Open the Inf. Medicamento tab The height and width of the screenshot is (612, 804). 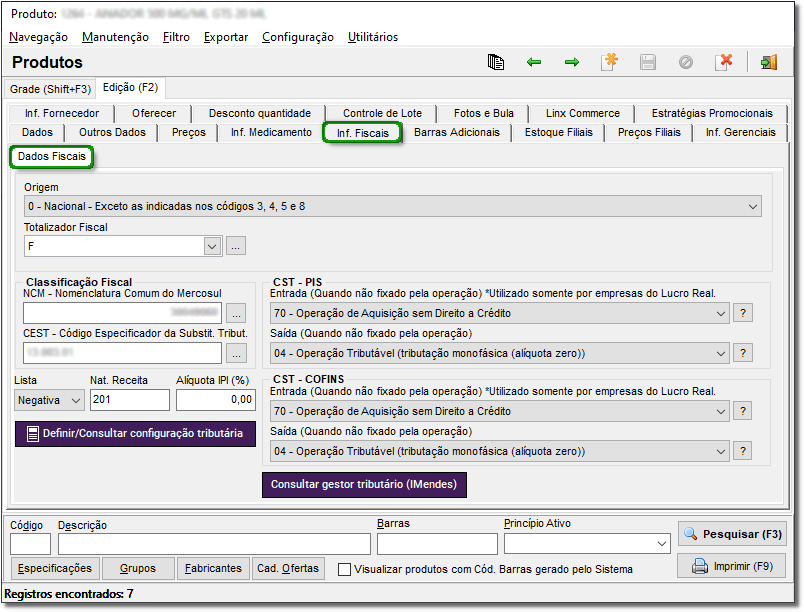(271, 132)
